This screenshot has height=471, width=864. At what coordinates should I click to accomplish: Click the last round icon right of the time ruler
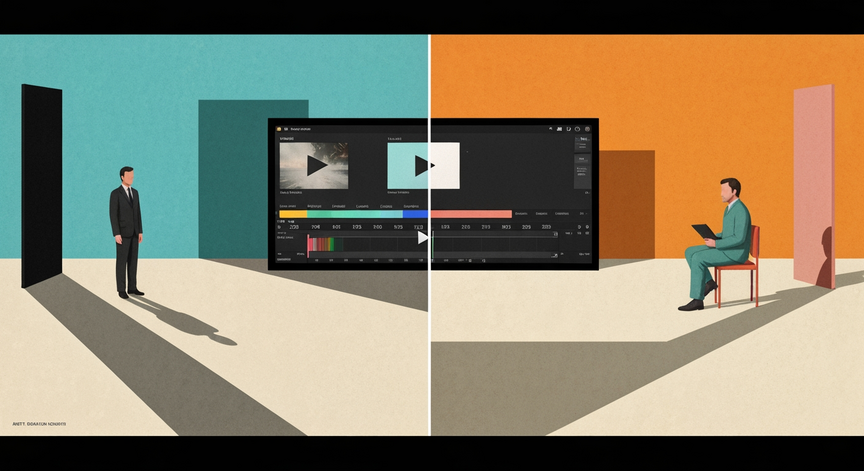click(x=587, y=227)
